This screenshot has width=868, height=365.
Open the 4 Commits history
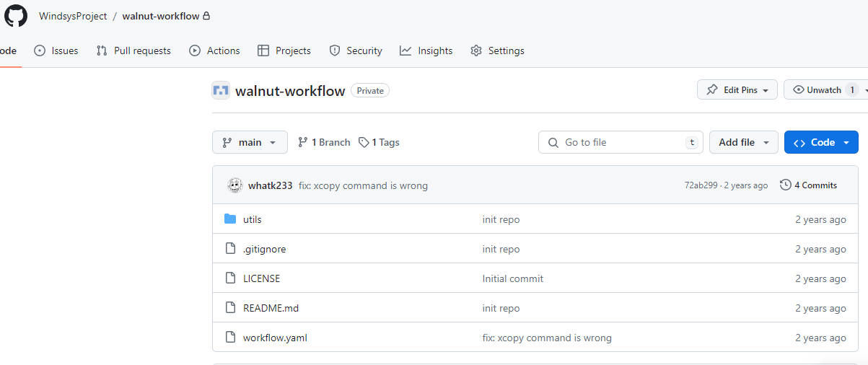tap(808, 185)
